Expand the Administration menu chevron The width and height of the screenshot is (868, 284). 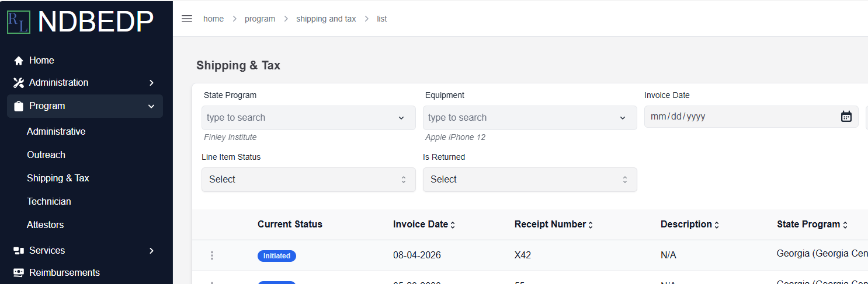(151, 83)
